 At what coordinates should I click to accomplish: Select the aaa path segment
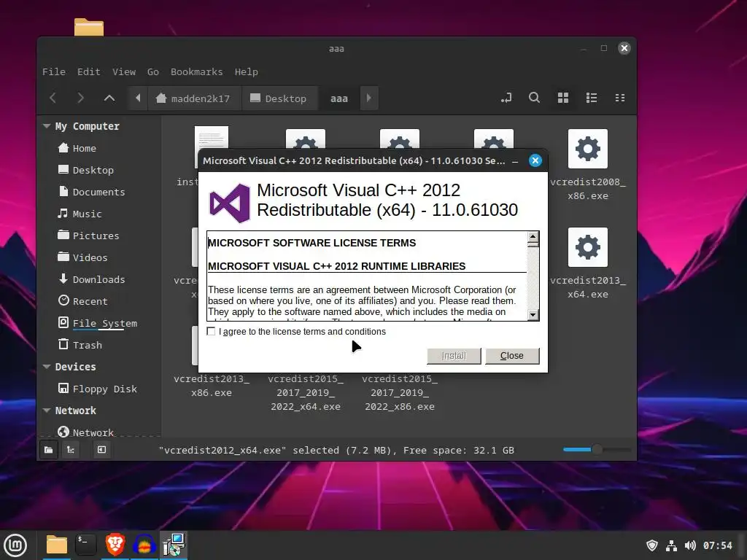pyautogui.click(x=338, y=98)
